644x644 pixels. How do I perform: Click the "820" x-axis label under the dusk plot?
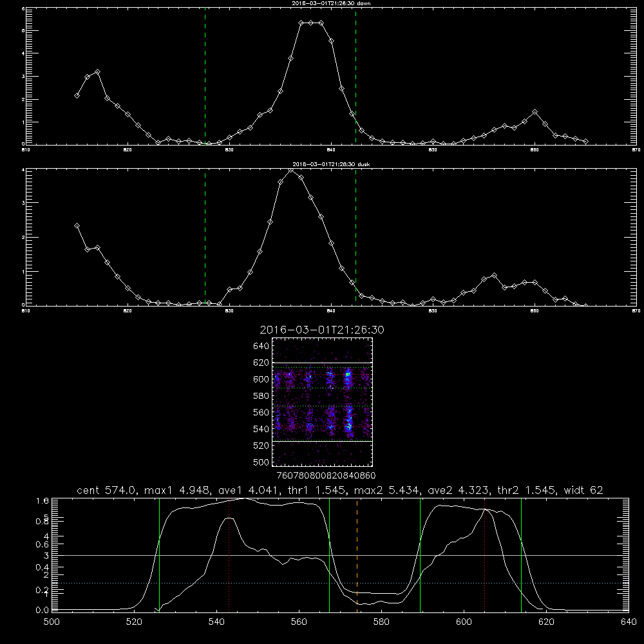tap(128, 311)
